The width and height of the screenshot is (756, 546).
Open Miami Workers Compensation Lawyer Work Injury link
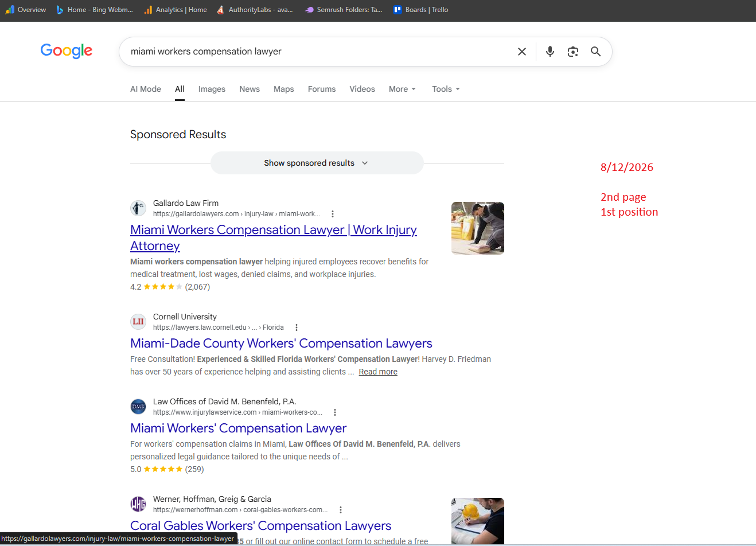point(273,237)
